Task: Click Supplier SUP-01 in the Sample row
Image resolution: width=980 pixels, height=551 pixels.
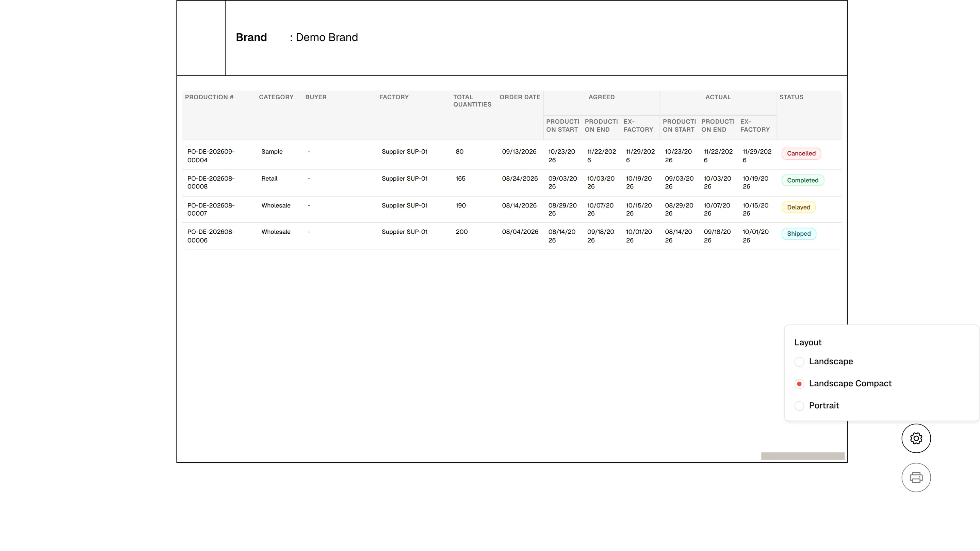Action: 404,151
